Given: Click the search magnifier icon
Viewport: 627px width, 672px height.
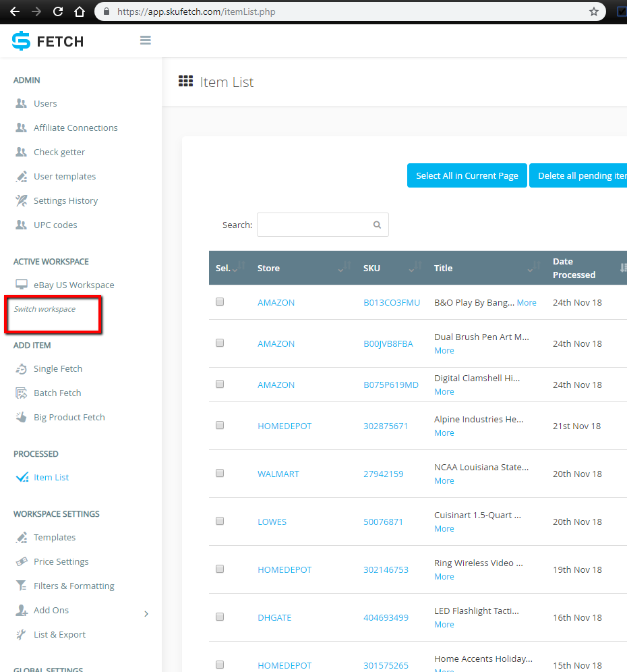Looking at the screenshot, I should [377, 225].
